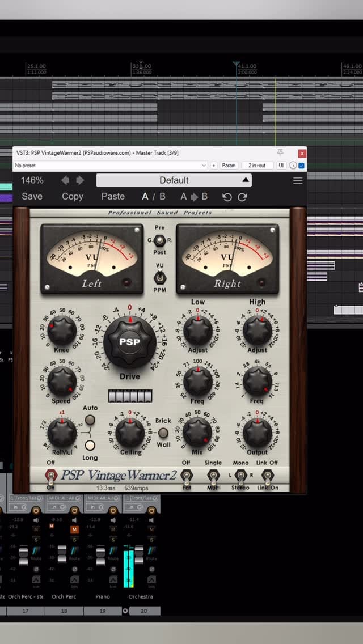The height and width of the screenshot is (644, 363).
Task: Click the Low Freq knob
Action: 198,382
